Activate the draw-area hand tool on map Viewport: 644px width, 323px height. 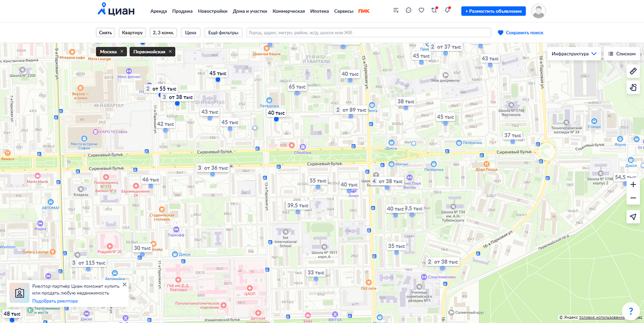point(633,87)
